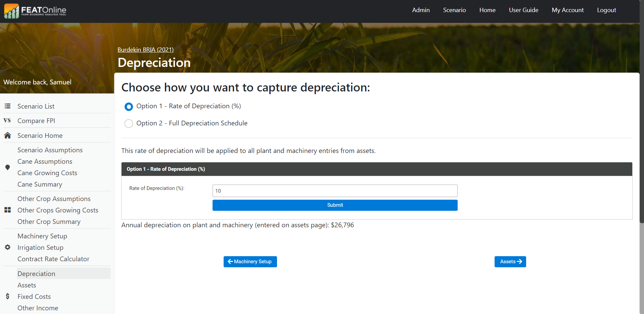Open the User Guide menu item
Image resolution: width=644 pixels, height=314 pixels.
click(x=523, y=10)
